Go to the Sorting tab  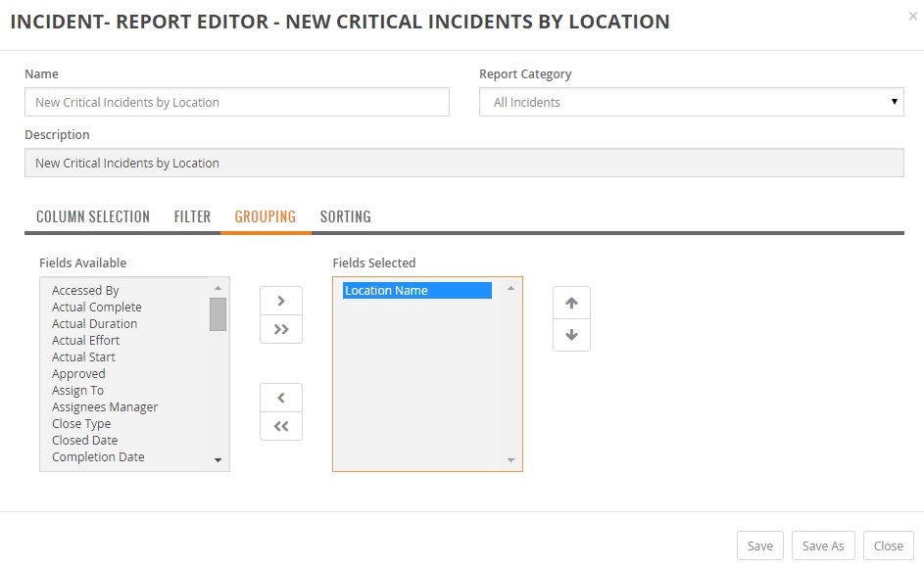[345, 216]
